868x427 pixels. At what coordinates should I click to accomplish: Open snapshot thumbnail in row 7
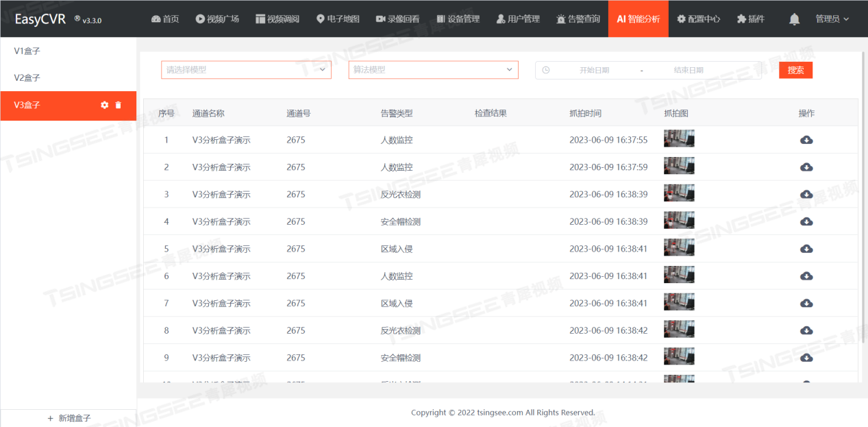tap(679, 302)
